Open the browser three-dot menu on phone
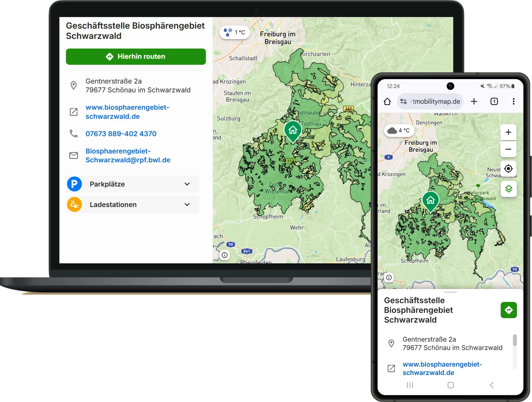The width and height of the screenshot is (532, 402). pos(513,102)
